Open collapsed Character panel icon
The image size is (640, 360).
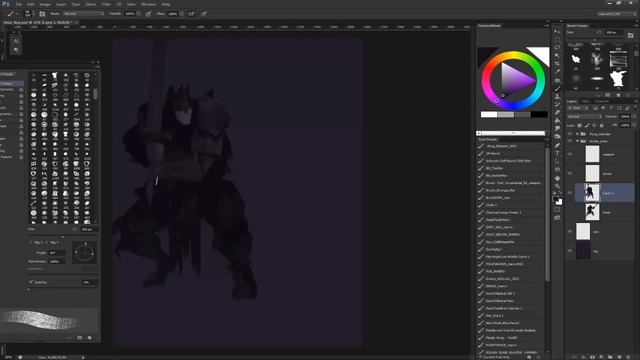tap(16, 41)
